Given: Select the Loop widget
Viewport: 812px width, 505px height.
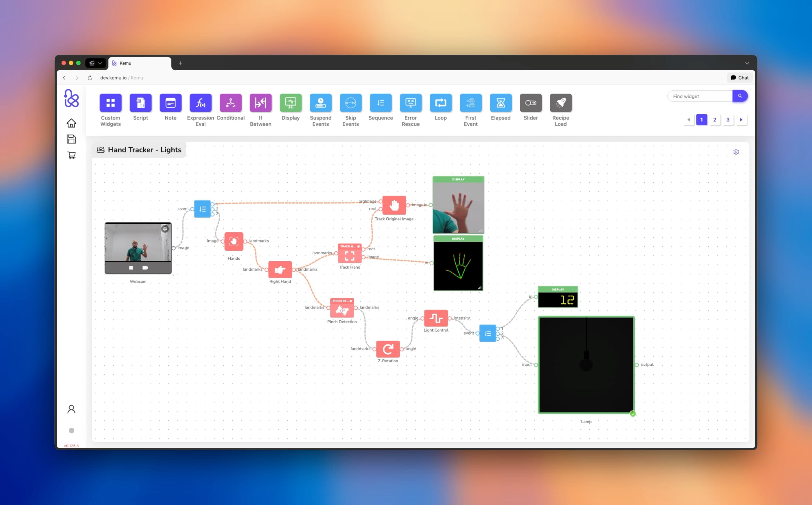Looking at the screenshot, I should pos(441,103).
